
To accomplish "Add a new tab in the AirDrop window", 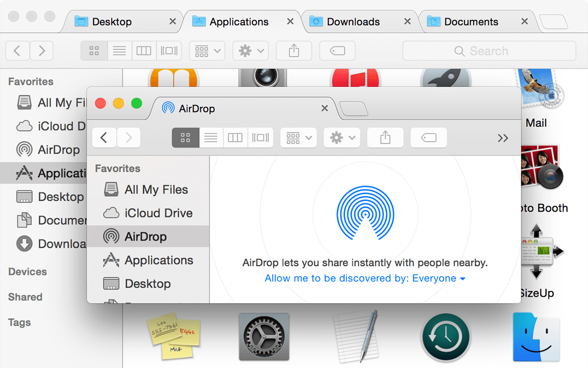I will pos(353,109).
